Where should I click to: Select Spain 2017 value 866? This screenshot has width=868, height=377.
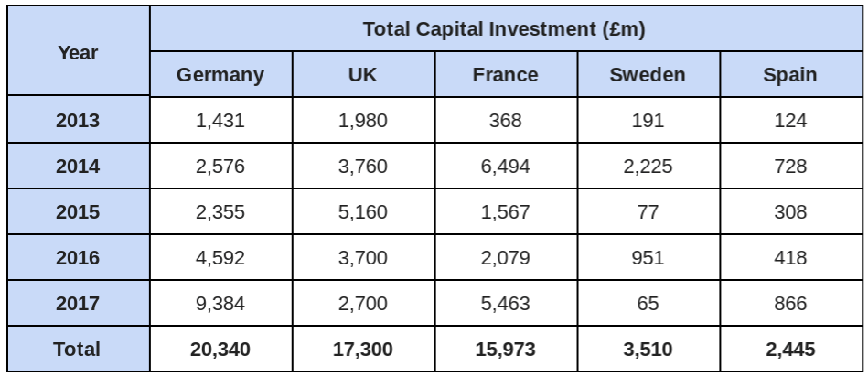[791, 303]
